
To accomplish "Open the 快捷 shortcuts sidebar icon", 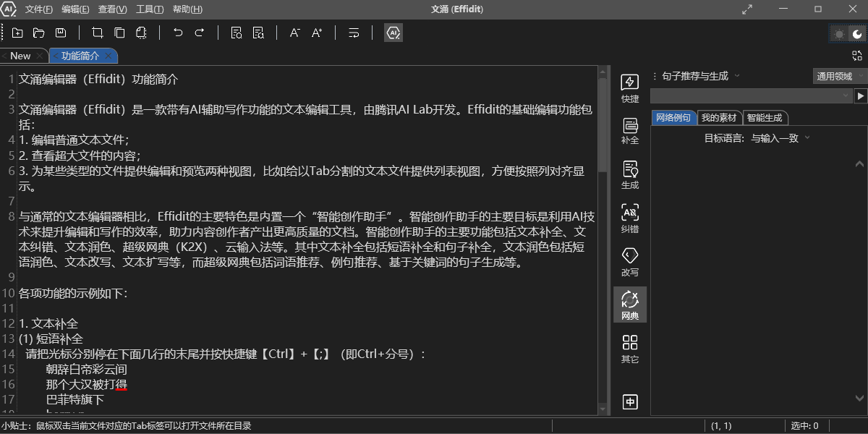I will 630,88.
